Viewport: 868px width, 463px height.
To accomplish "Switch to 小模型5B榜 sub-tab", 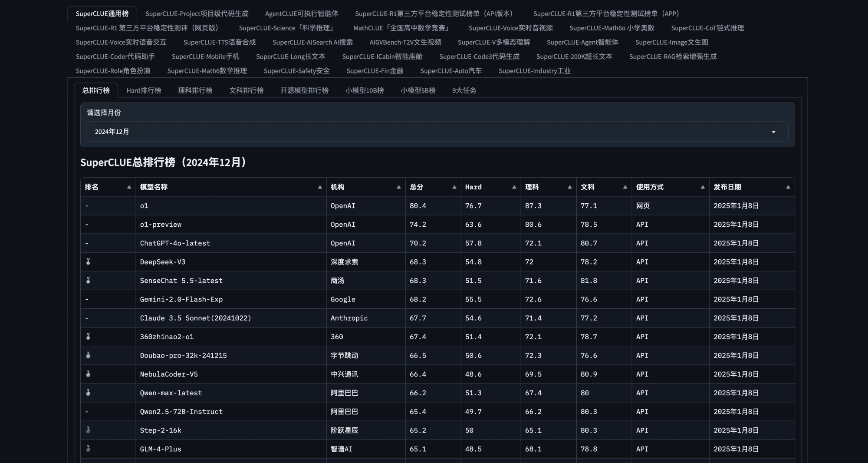I will pyautogui.click(x=418, y=90).
